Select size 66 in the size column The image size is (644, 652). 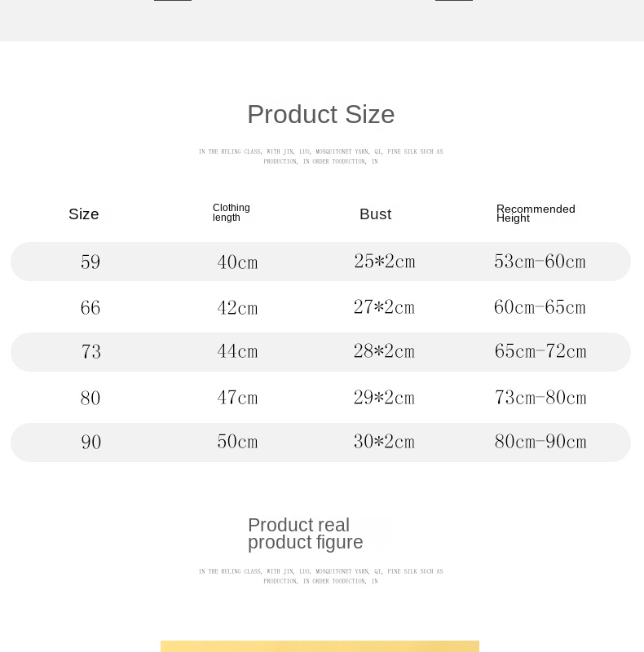[90, 308]
